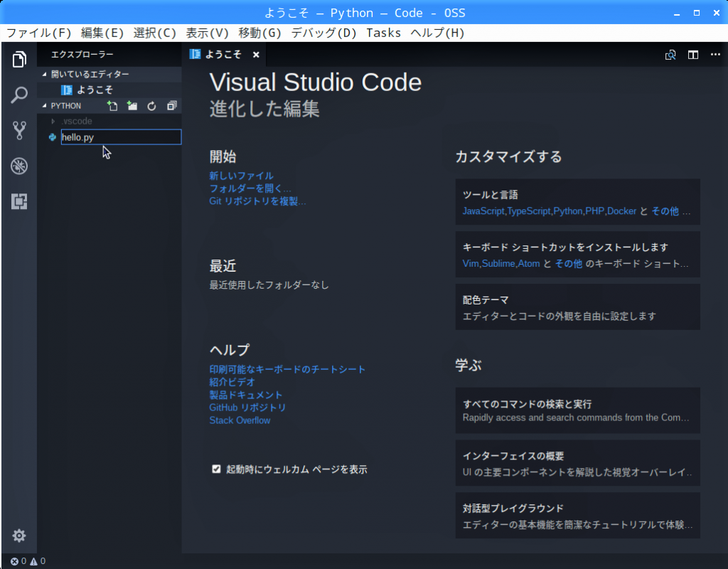Click the Atom keyboard shortcuts link

[x=529, y=264]
